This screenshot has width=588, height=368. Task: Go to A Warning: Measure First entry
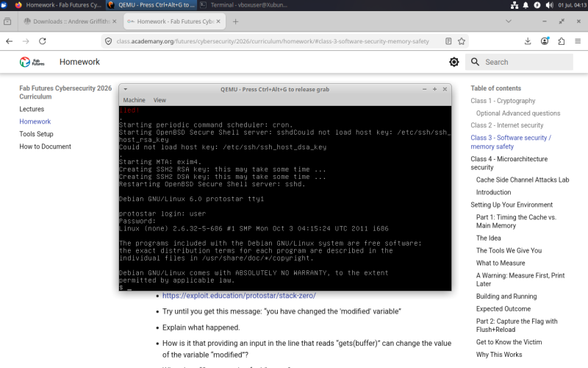(520, 280)
